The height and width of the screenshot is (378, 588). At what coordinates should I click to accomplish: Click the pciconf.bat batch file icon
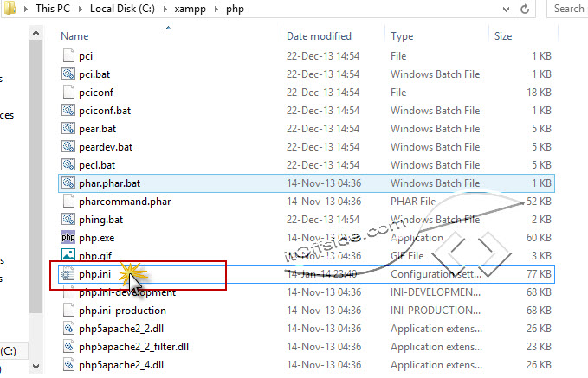coord(68,110)
